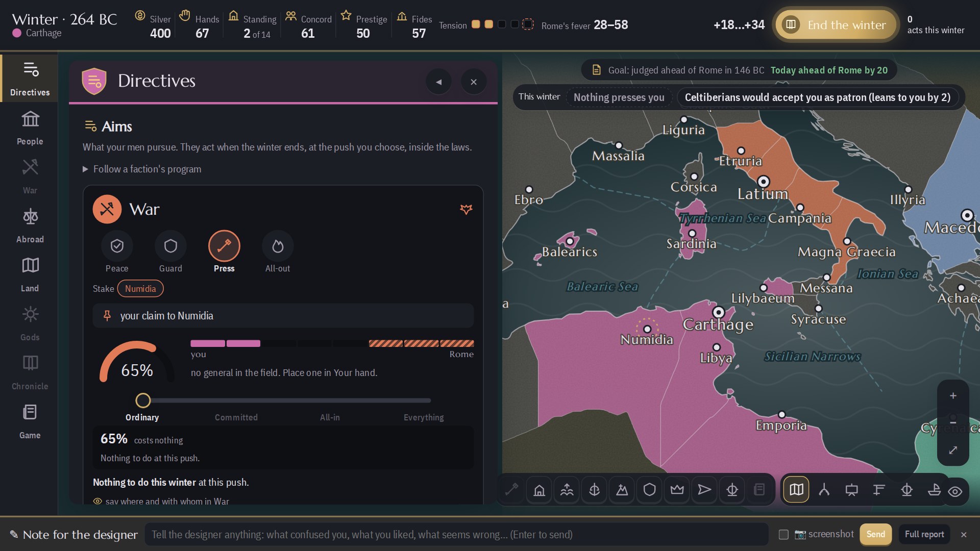This screenshot has width=980, height=551.
Task: Open the War sidebar section
Action: click(30, 177)
